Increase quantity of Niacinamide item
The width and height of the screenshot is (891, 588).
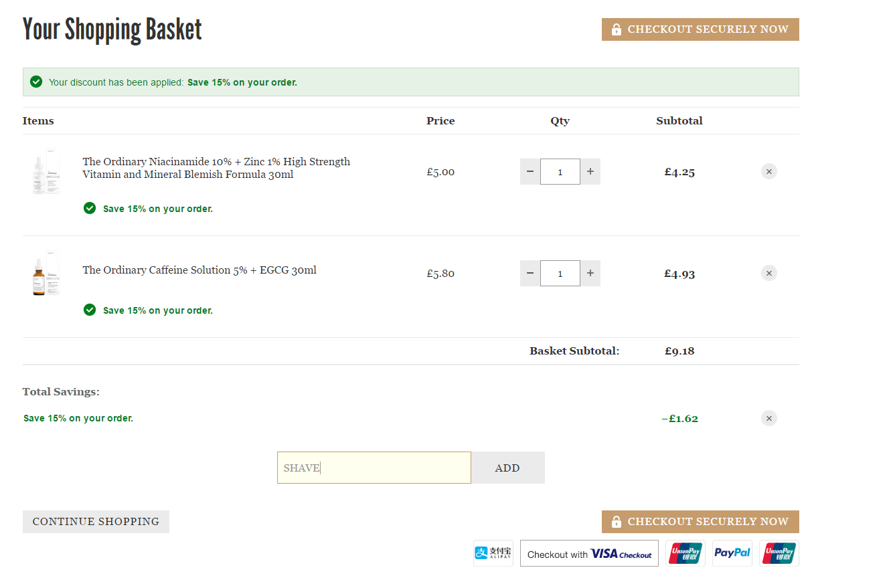click(x=590, y=172)
